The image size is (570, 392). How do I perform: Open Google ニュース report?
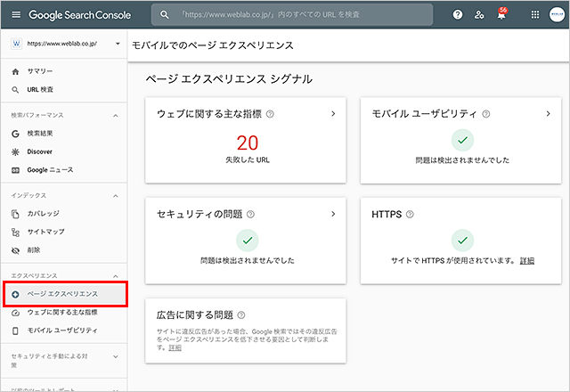(x=50, y=170)
